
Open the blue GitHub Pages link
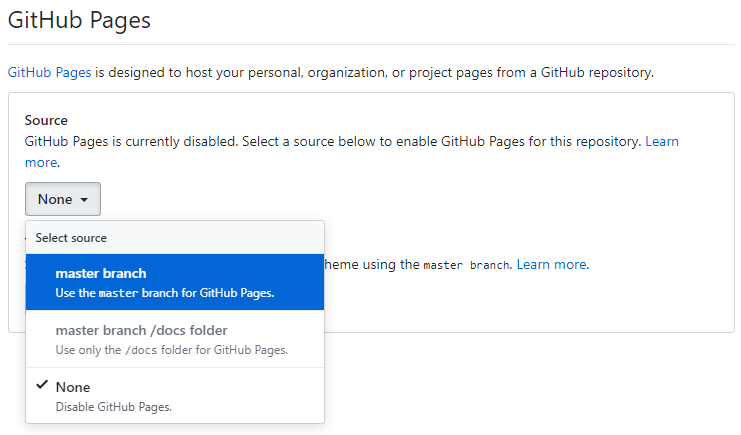tap(49, 73)
